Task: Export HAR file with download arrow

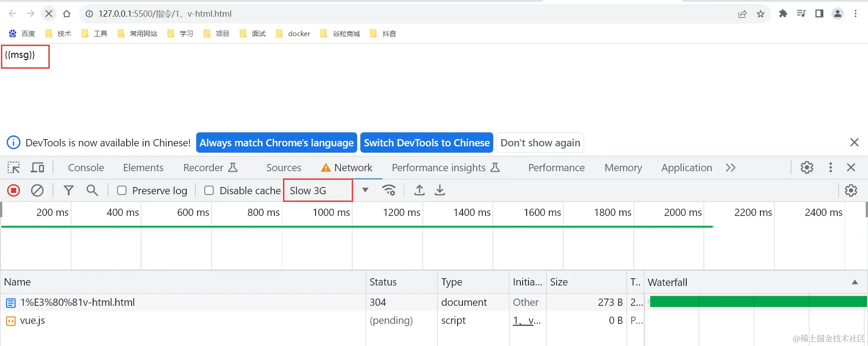Action: [x=440, y=191]
